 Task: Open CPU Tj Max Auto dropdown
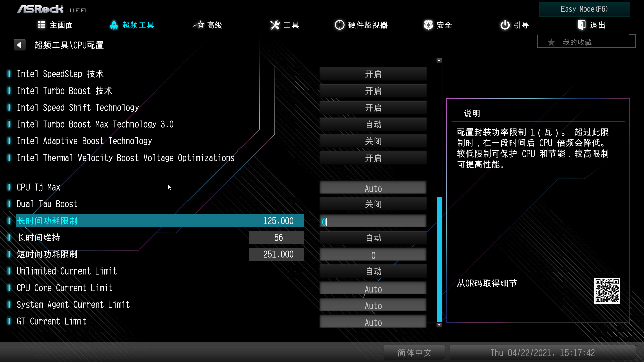tap(373, 188)
